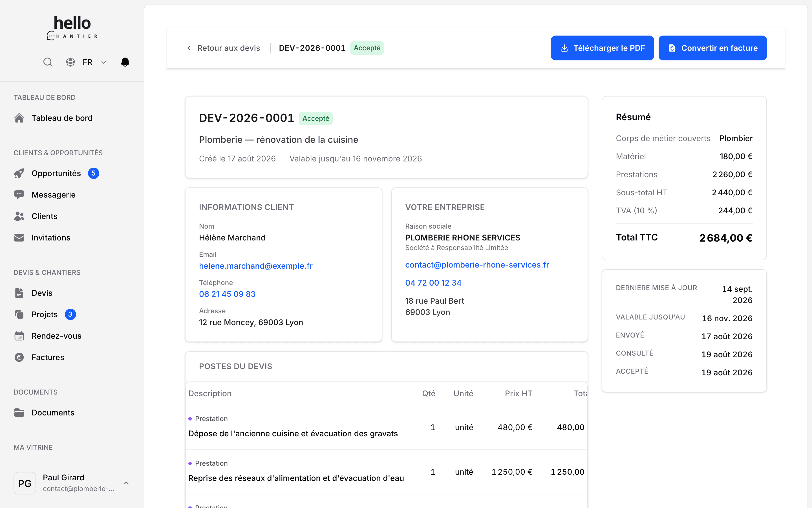Click the globe language icon
This screenshot has width=812, height=508.
click(x=70, y=62)
